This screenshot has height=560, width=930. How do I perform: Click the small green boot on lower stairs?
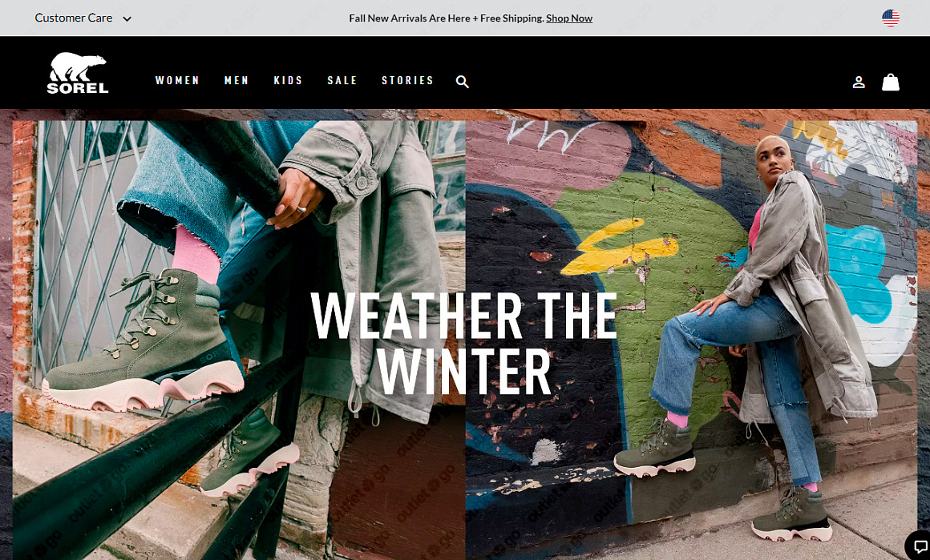249,453
